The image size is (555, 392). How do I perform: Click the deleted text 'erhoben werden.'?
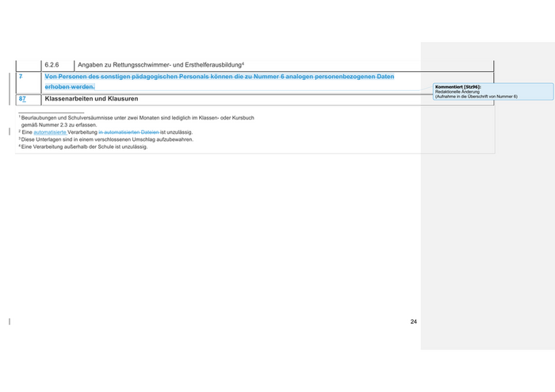point(70,86)
